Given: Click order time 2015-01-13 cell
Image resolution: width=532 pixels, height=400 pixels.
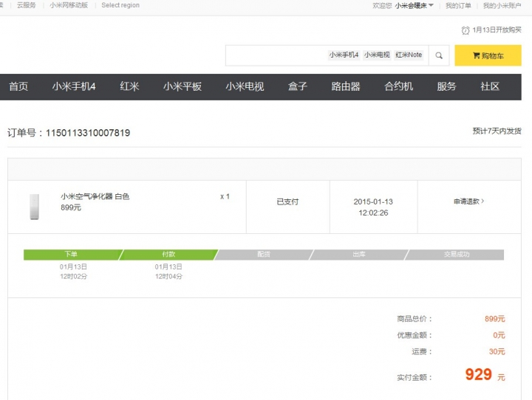Looking at the screenshot, I should point(373,207).
